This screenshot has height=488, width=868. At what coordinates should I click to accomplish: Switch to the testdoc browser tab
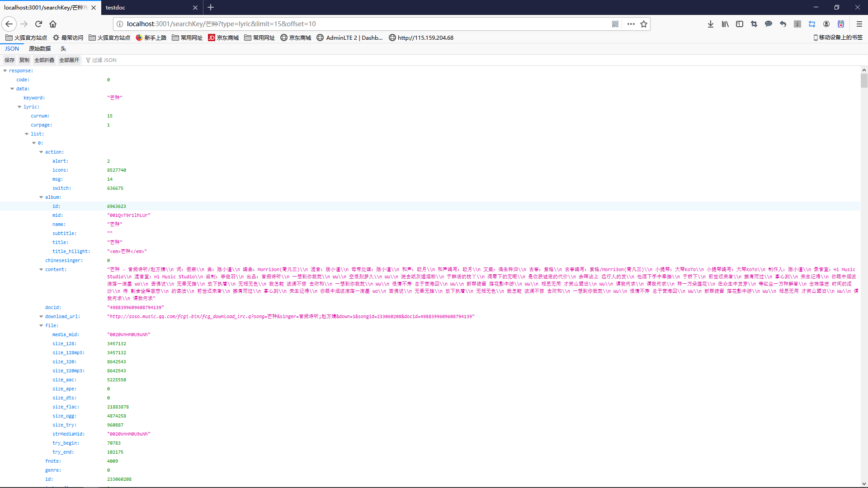coord(149,8)
